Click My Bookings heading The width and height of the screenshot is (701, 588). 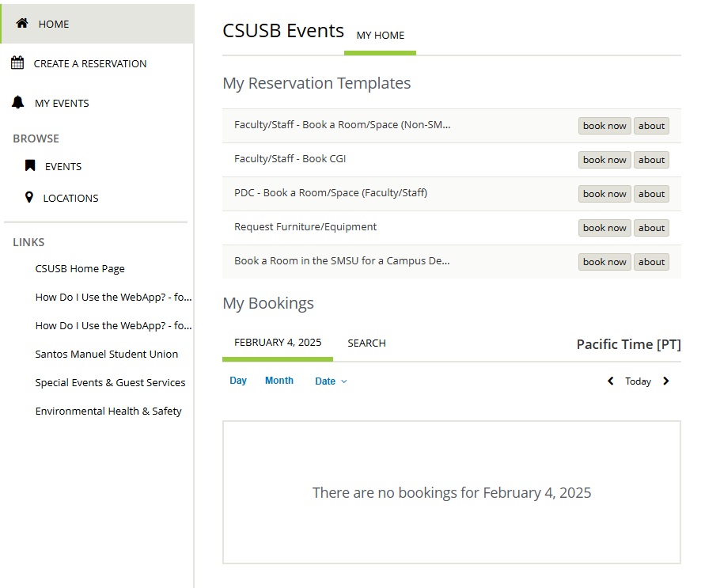tap(268, 303)
